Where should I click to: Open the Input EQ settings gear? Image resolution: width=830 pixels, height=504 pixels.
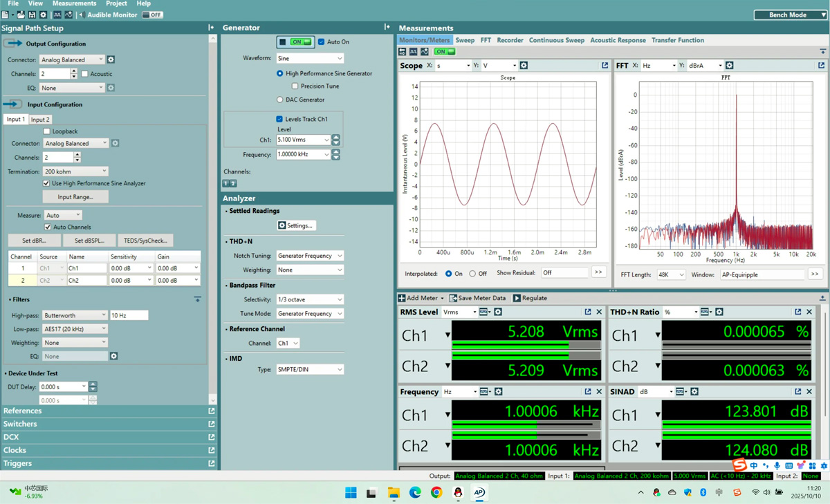[x=113, y=355]
